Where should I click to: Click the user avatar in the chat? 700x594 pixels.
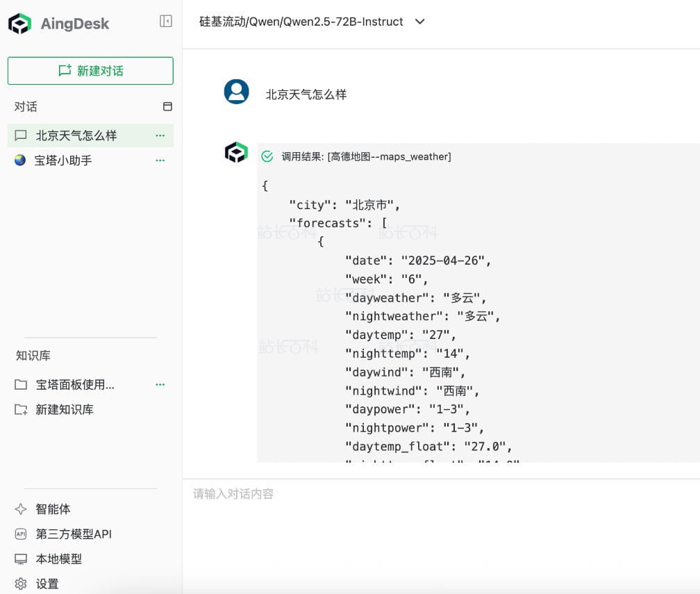point(236,92)
